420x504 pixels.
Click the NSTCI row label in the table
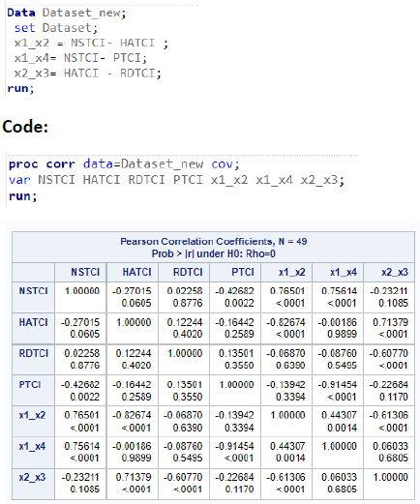33,291
